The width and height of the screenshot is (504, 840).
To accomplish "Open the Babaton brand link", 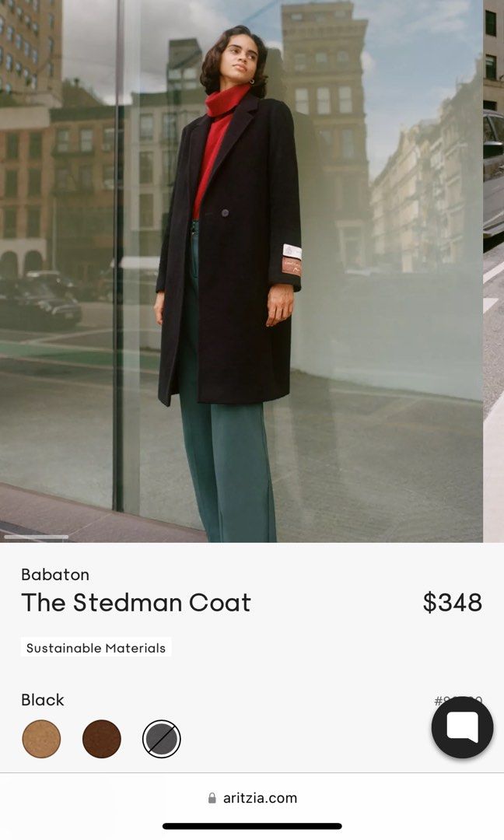I will click(55, 574).
